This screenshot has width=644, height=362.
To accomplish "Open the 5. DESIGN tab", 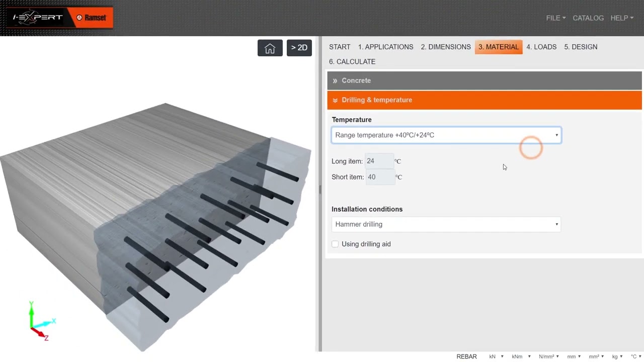I will point(581,47).
